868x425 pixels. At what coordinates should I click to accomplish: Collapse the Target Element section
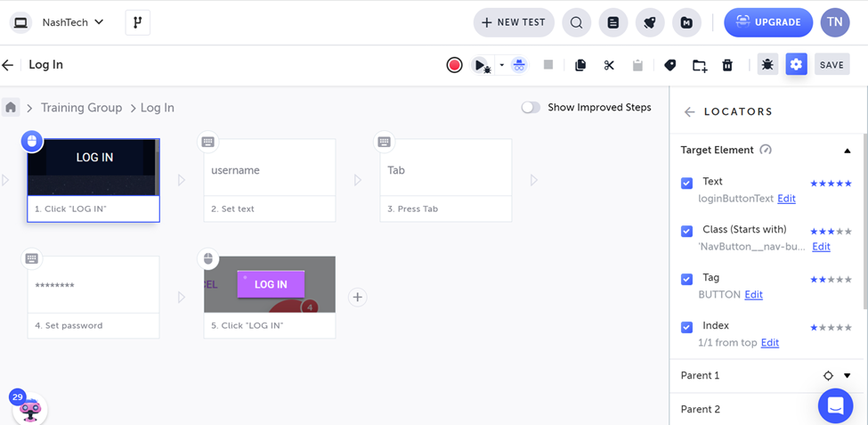[x=847, y=151]
